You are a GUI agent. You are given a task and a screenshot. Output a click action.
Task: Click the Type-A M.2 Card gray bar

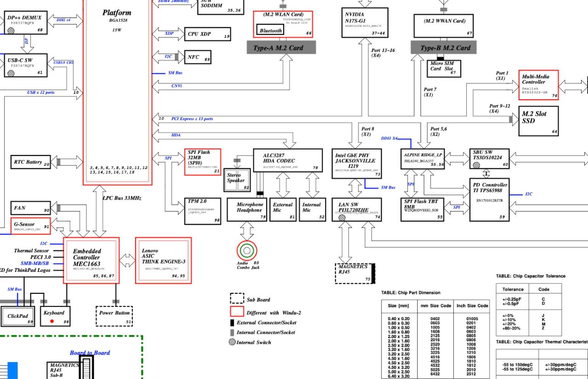click(282, 47)
